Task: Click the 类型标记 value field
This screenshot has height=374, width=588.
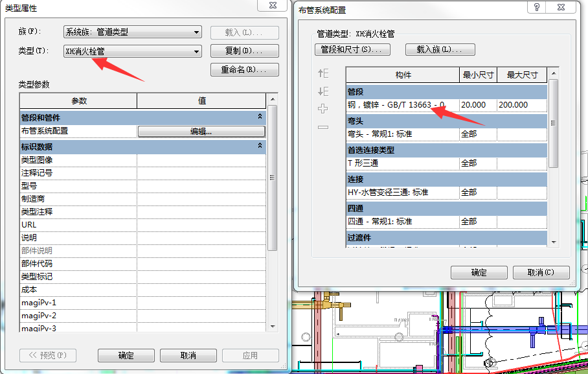Action: pyautogui.click(x=201, y=277)
